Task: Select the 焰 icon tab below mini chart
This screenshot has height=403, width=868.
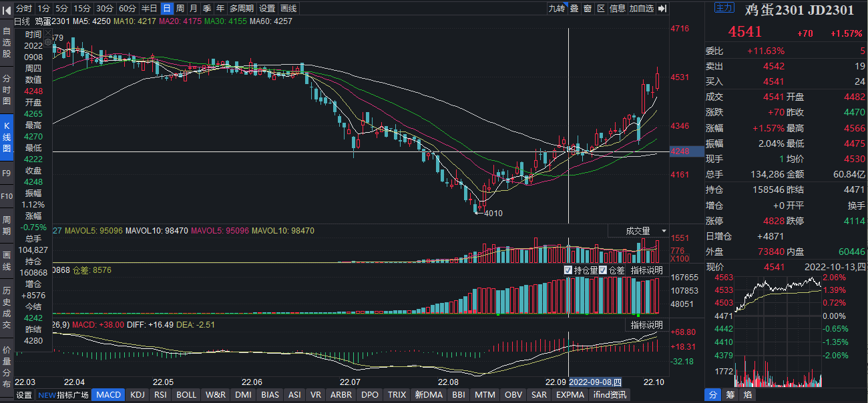Action: pos(748,395)
